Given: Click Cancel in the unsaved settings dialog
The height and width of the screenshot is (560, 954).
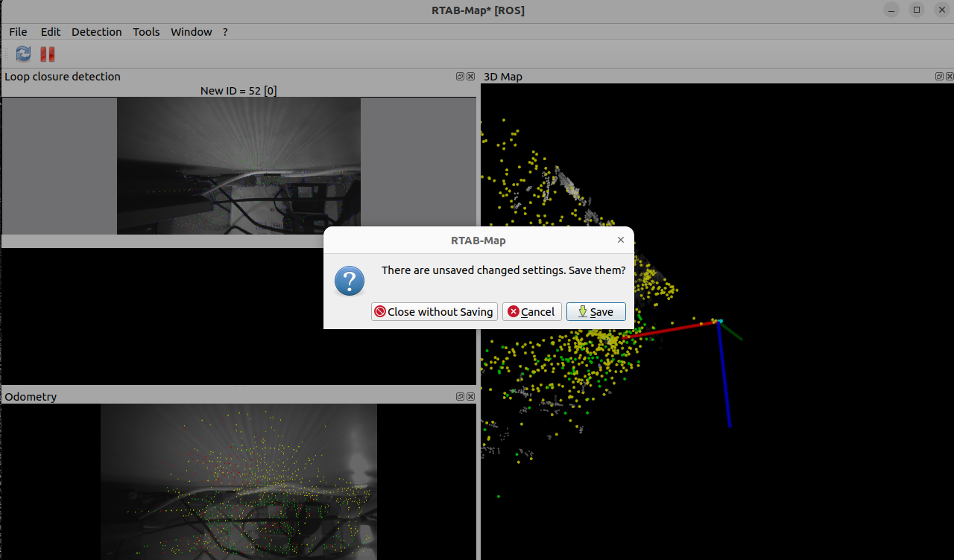Looking at the screenshot, I should pos(531,312).
